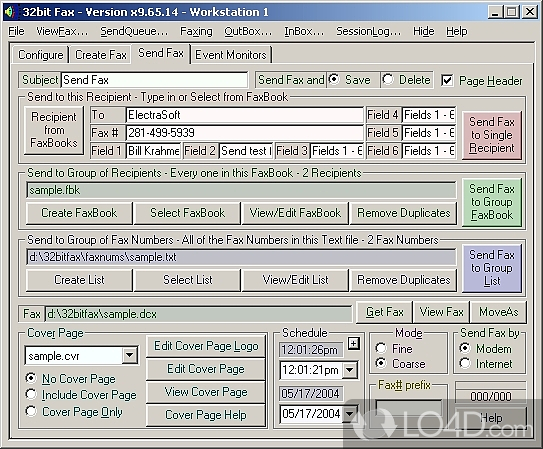Click the Field 5 input box
Screen dimensions: 543x449
point(429,133)
